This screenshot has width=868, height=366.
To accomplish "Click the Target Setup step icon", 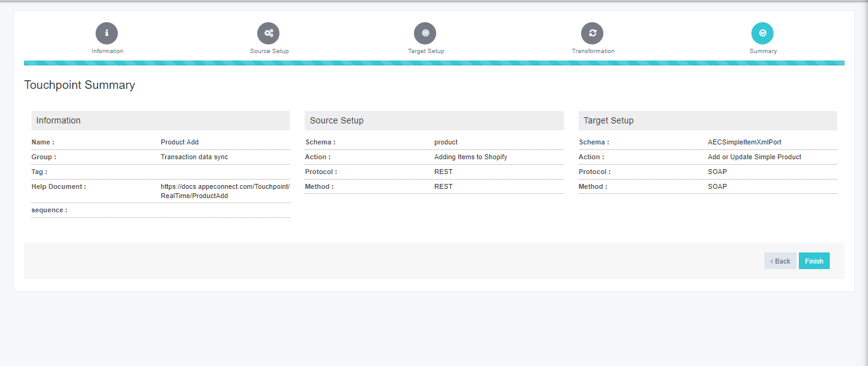I will point(425,33).
